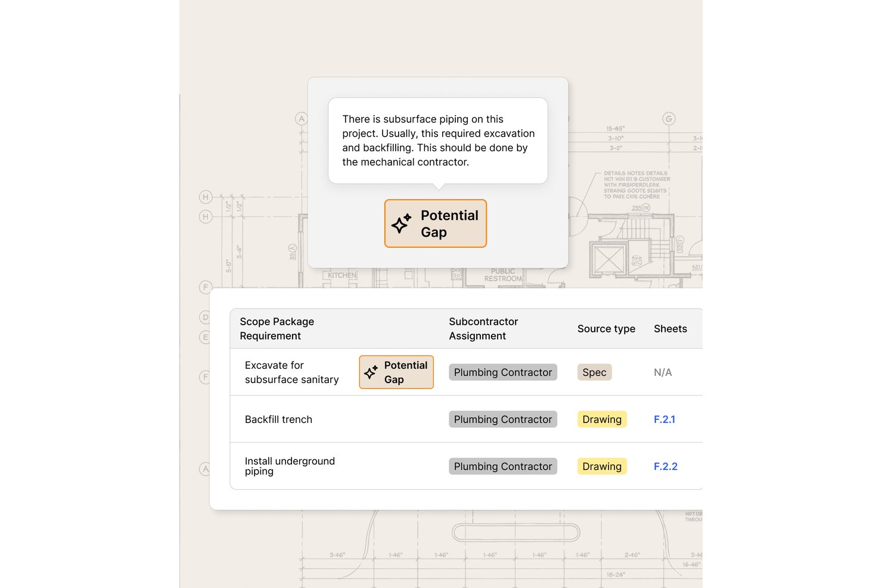Screen dimensions: 882x588
Task: Click the sparkle icon in large Potential Gap badge
Action: coord(401,223)
